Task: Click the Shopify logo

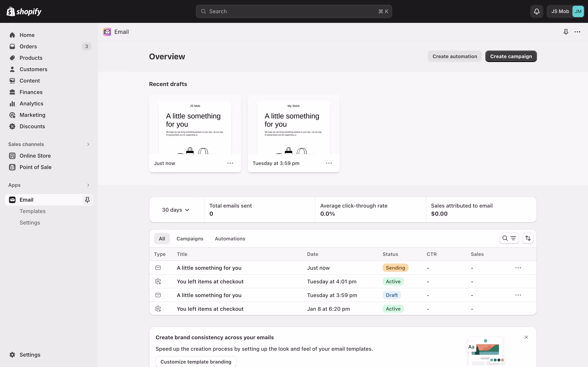Action: pos(24,11)
